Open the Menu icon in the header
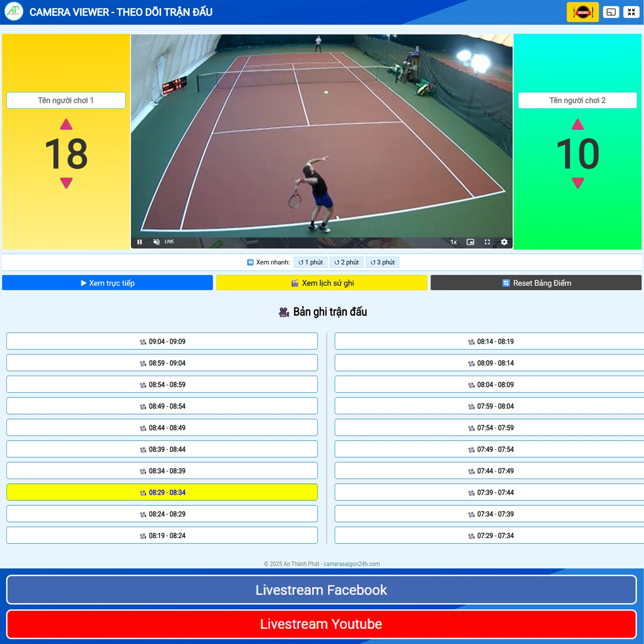 pos(582,12)
